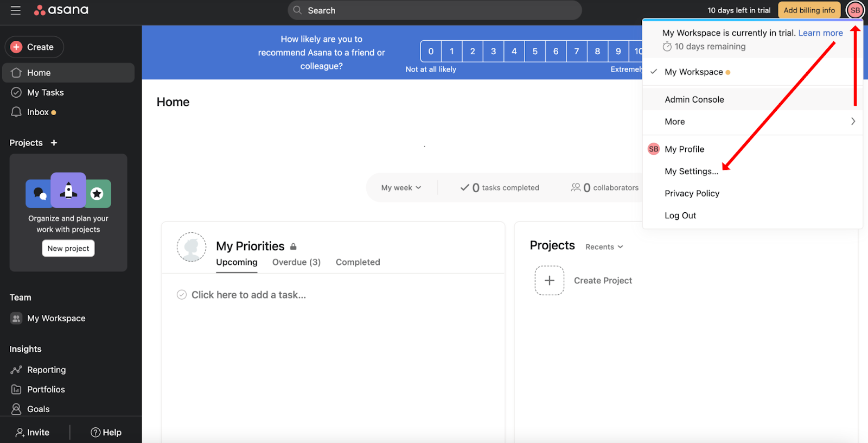The width and height of the screenshot is (868, 443).
Task: Click the My Workspace team icon in sidebar
Action: point(16,319)
